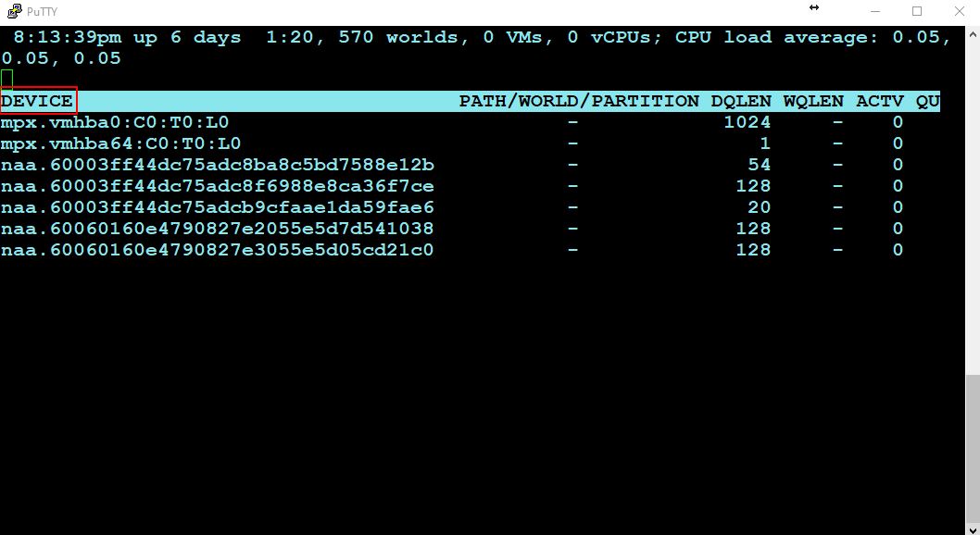Click the device name ending in 8ca36f7ce
980x535 pixels.
click(217, 186)
